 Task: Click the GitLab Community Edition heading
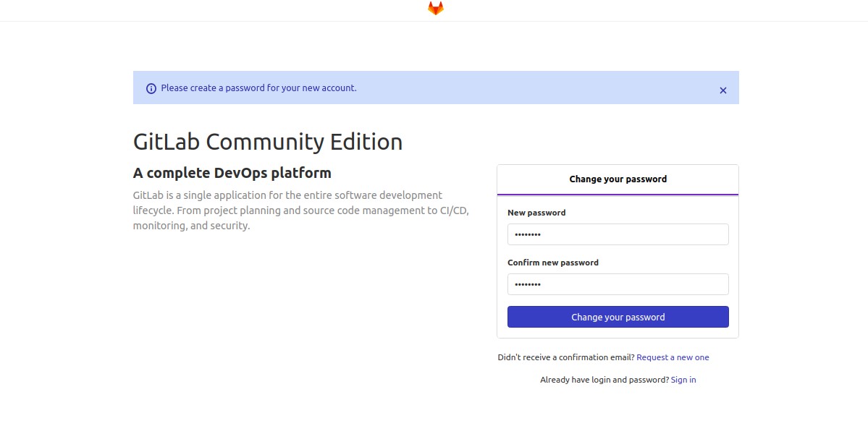(x=268, y=142)
